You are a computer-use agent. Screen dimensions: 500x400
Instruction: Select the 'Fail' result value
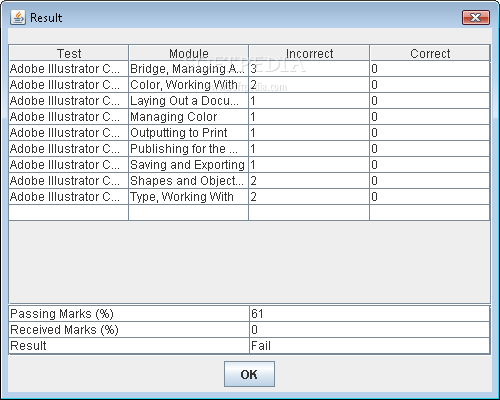[370, 346]
